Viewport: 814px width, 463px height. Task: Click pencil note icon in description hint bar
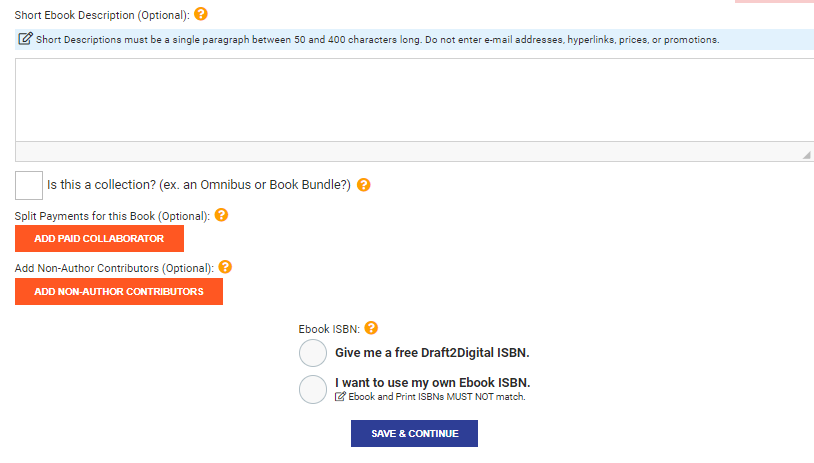click(25, 40)
